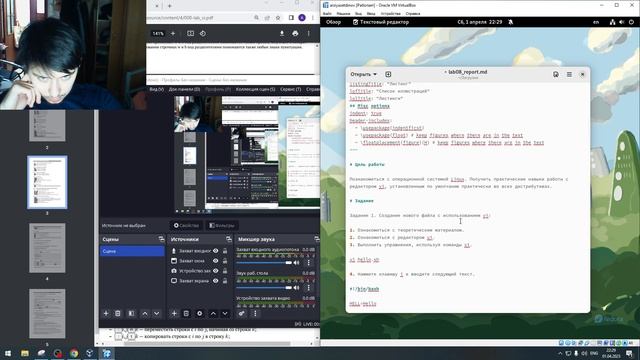
Task: Remove the selected source with the trash icon
Action: click(186, 313)
